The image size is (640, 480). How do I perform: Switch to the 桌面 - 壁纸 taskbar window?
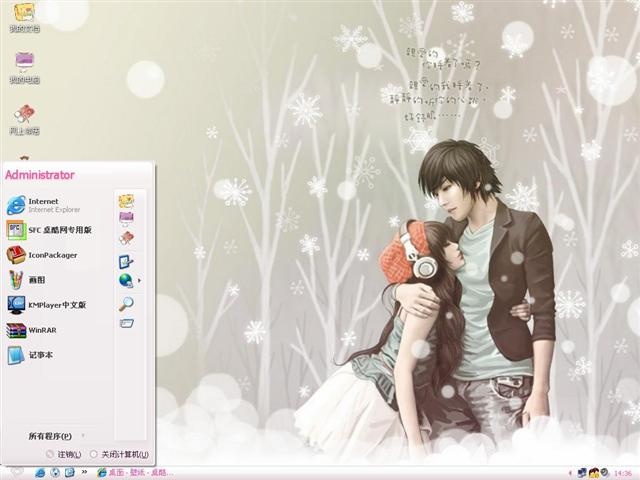click(x=135, y=472)
